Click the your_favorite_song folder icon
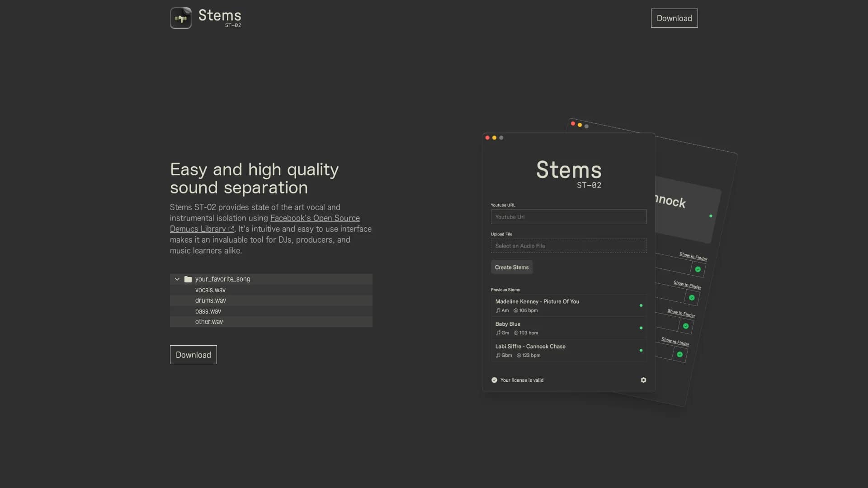 click(188, 279)
